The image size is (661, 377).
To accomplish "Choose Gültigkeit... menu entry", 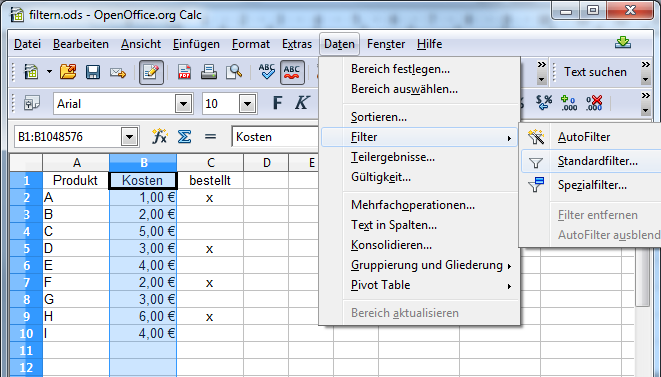I will tap(419, 177).
